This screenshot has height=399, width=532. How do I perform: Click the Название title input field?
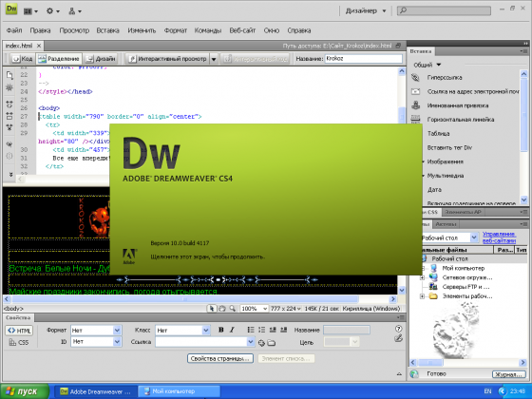coord(363,59)
